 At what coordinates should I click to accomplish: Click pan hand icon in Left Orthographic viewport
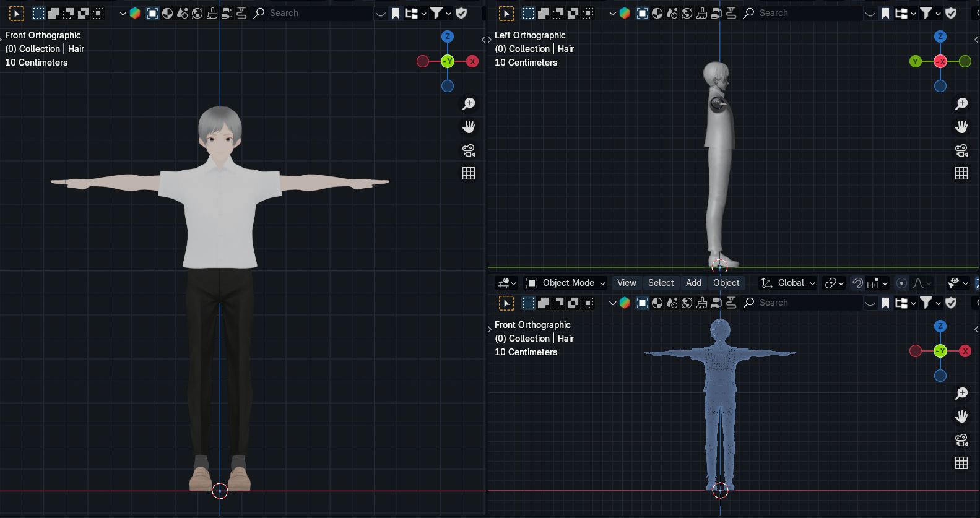[961, 127]
